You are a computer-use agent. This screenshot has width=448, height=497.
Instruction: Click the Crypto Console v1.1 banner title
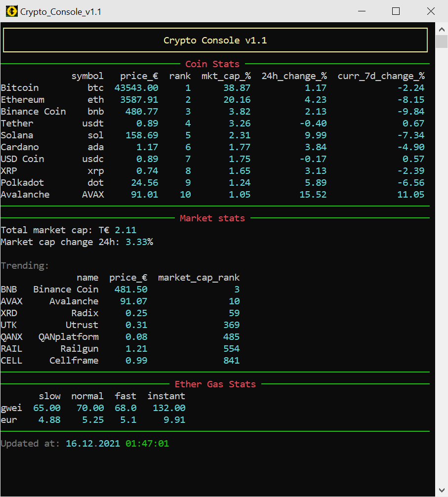tap(215, 41)
